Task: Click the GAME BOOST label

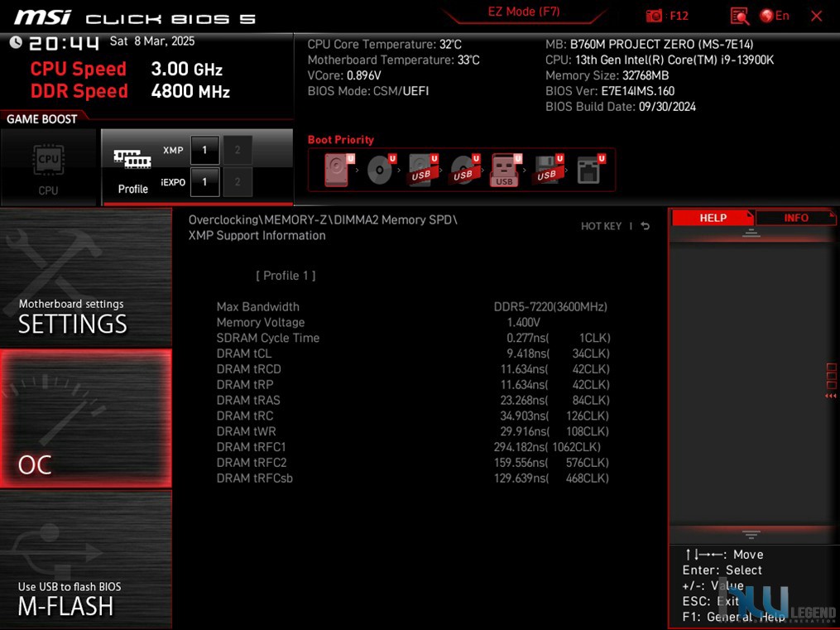Action: 41,119
